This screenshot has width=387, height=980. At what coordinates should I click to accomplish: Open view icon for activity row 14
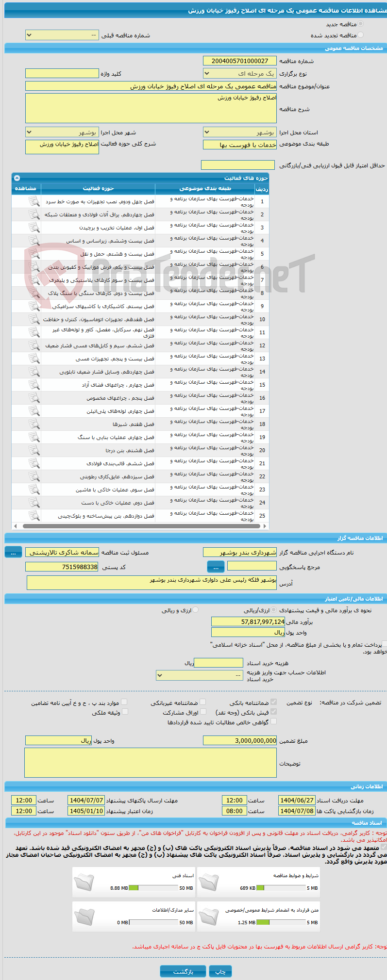[34, 372]
